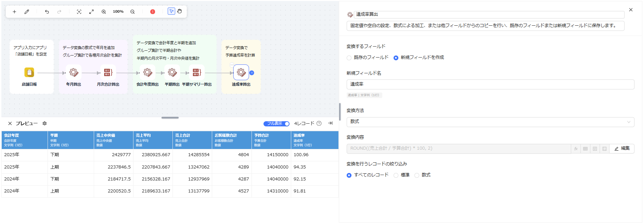Click the ROUND formula content field
The height and width of the screenshot is (224, 644).
(459, 149)
